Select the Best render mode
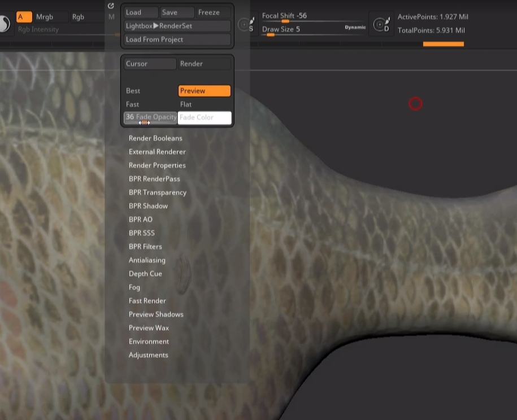Viewport: 517px width, 420px height. click(133, 91)
